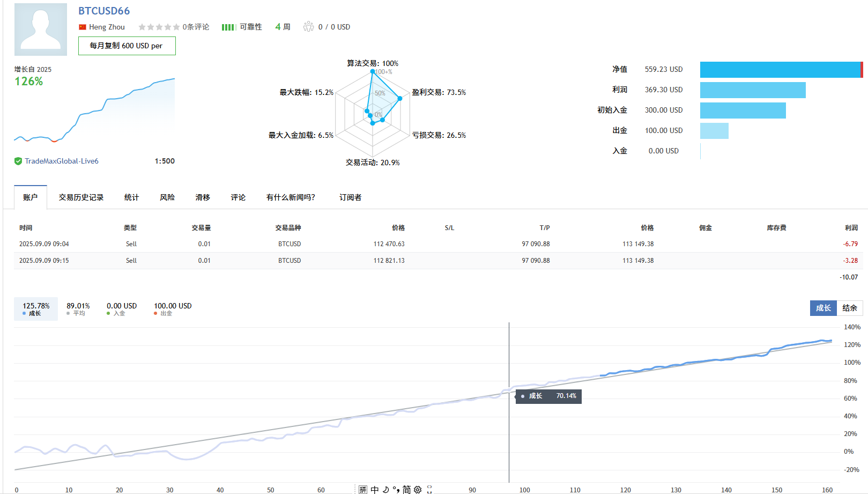Click the 净值 equity blue bar
The image size is (868, 494).
pos(781,70)
